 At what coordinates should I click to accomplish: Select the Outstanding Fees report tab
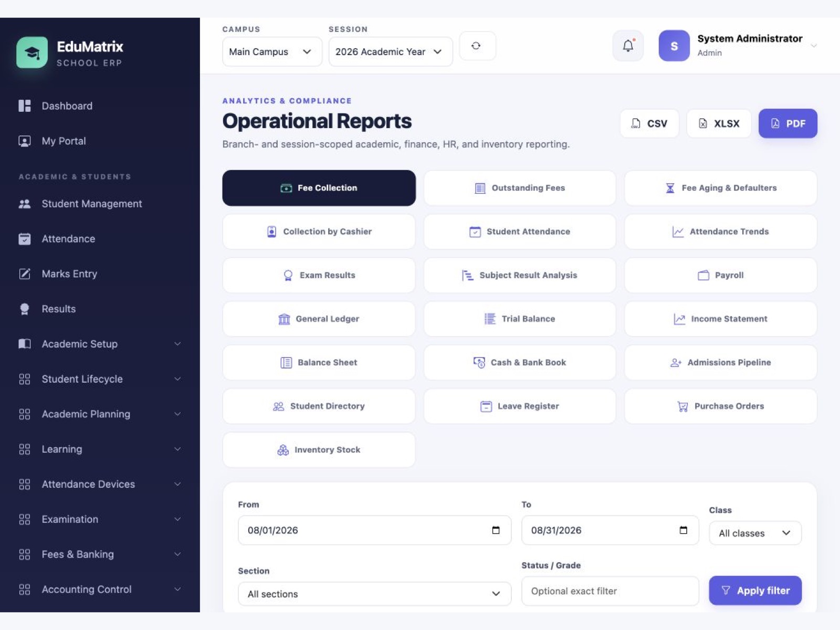[520, 188]
